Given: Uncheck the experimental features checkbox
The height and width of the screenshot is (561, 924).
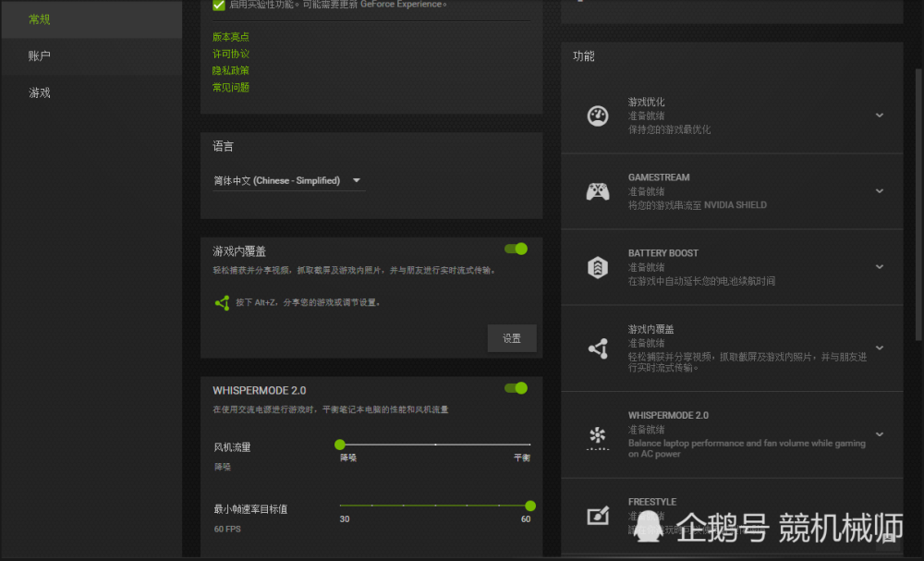Looking at the screenshot, I should [219, 5].
